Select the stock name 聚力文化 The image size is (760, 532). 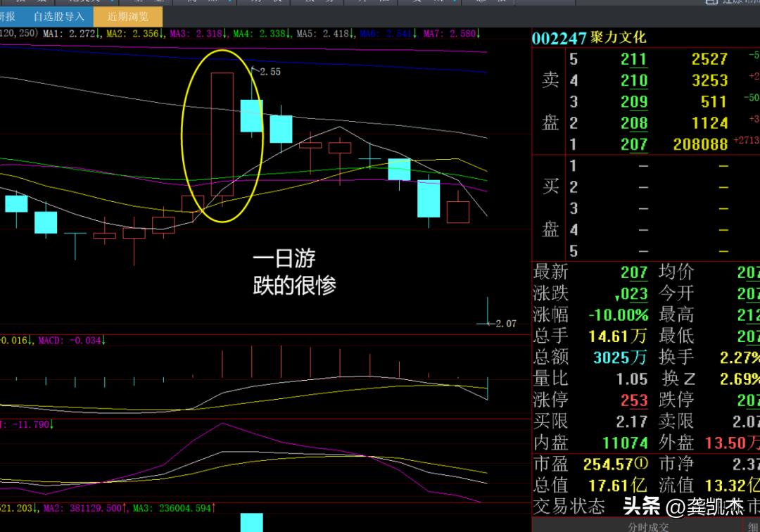coord(619,38)
